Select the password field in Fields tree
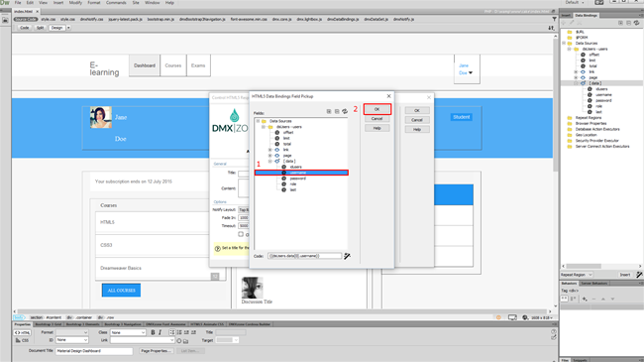Screen dimensions: 644x362 pos(298,179)
